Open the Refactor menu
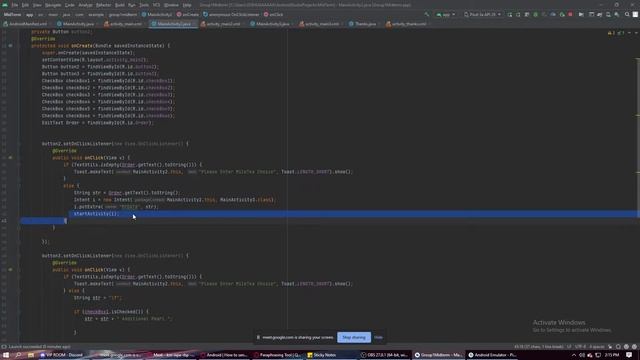This screenshot has width=640, height=360. [x=103, y=5]
